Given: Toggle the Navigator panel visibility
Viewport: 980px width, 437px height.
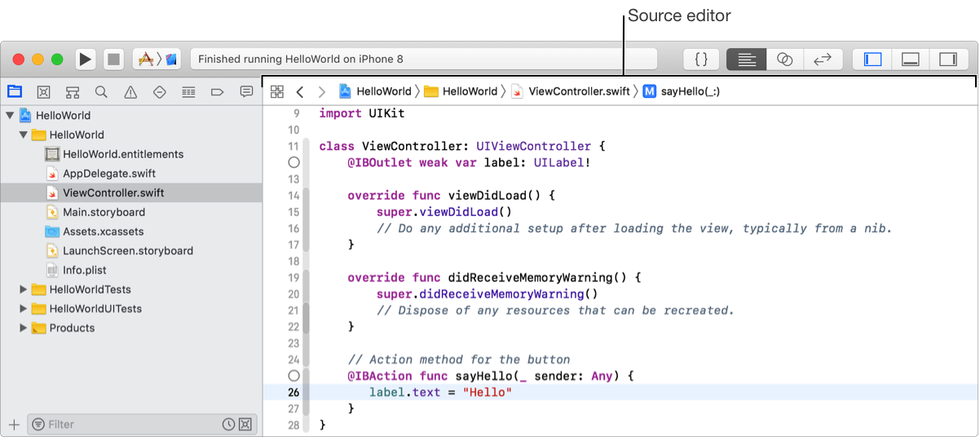Looking at the screenshot, I should tap(872, 60).
